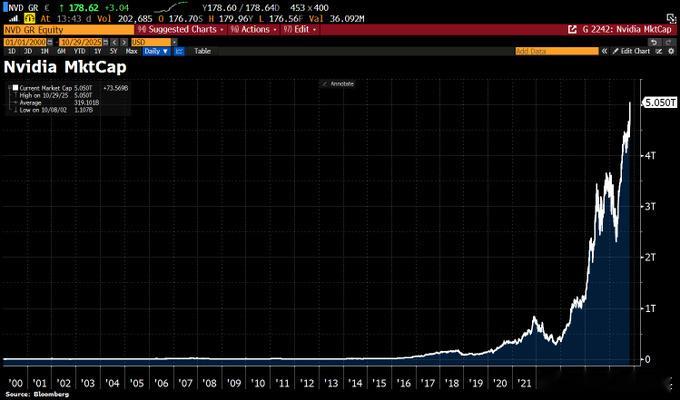Open the end date calendar picker
Screen dimensions: 680x400
tap(106, 42)
